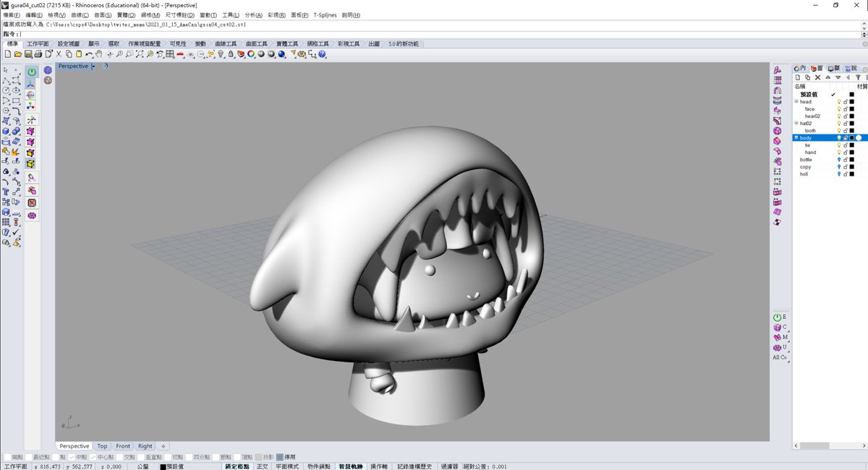This screenshot has height=470, width=868.
Task: Collapse the body layer tree
Action: (x=796, y=138)
